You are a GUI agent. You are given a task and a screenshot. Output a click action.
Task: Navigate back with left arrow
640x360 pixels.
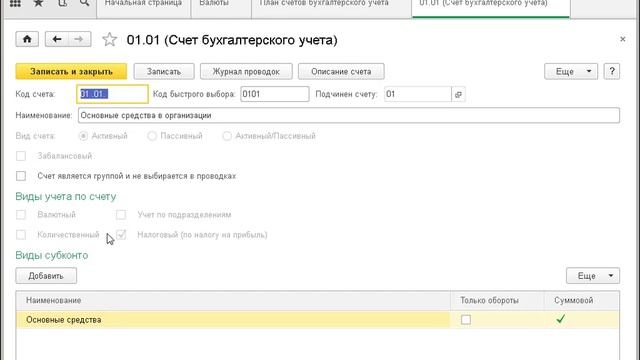coord(56,39)
